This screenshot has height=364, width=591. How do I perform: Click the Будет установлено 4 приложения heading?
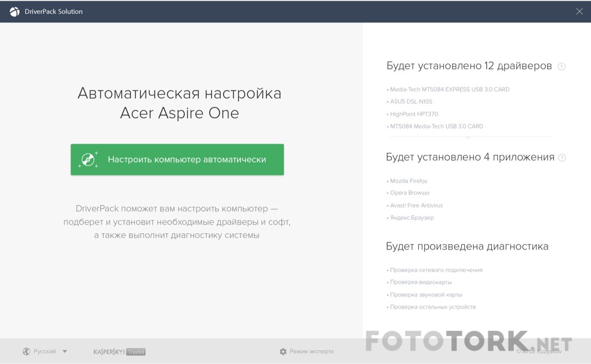(470, 157)
